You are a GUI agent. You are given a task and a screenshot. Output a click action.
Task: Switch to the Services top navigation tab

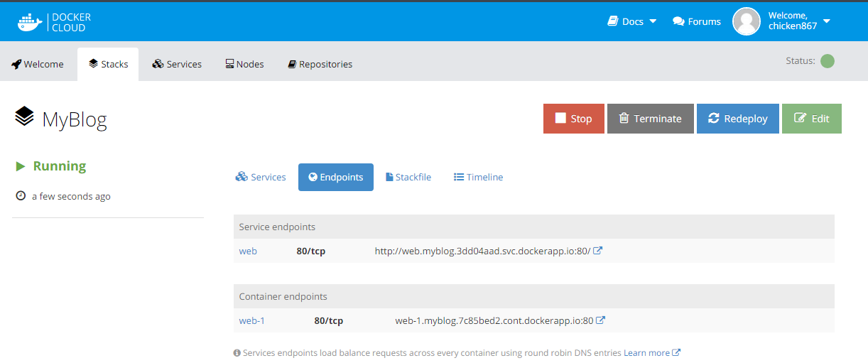[x=177, y=64]
